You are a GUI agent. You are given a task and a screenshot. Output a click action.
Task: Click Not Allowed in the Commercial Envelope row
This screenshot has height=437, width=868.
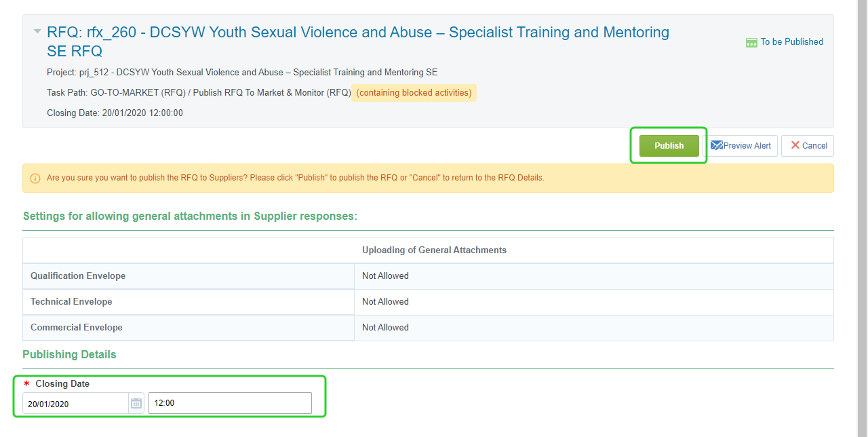(385, 328)
